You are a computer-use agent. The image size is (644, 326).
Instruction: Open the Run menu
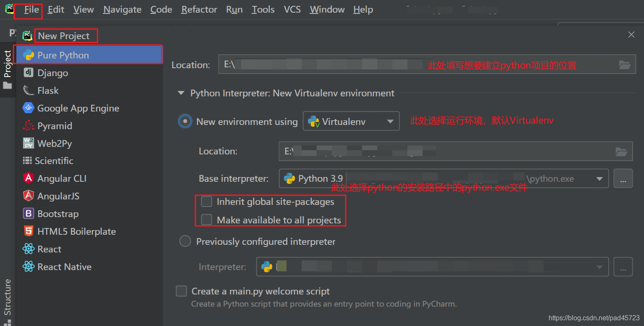(x=234, y=9)
